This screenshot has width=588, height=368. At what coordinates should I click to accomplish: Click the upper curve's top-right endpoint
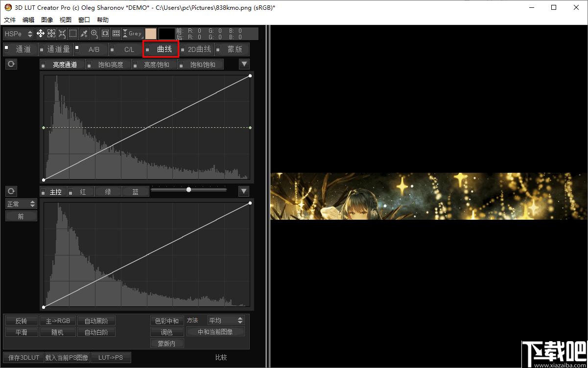tap(250, 76)
